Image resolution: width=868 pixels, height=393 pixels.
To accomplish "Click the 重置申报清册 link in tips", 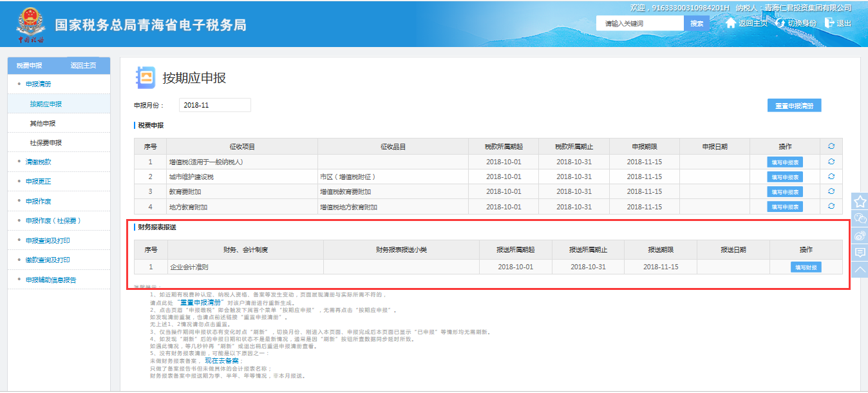I will click(201, 302).
